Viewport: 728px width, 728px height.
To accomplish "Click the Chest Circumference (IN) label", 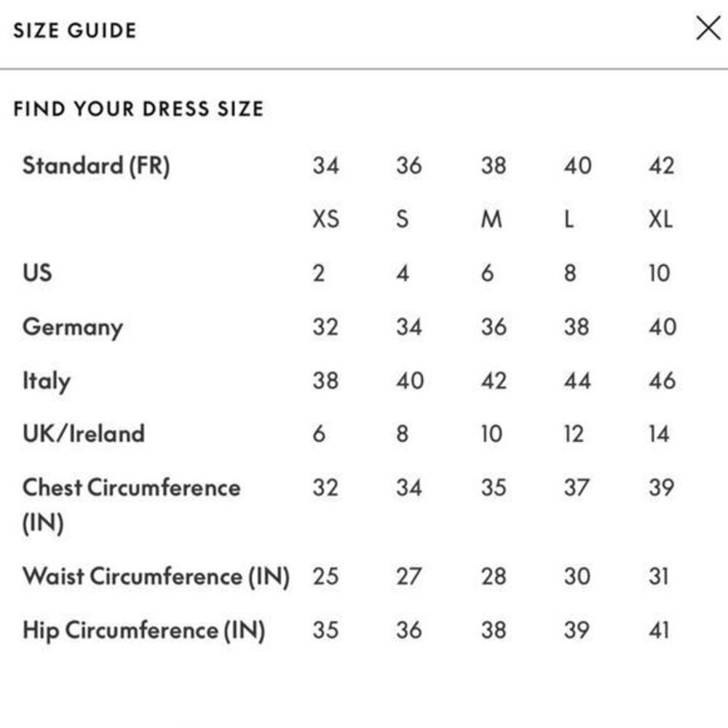I will coord(131,506).
